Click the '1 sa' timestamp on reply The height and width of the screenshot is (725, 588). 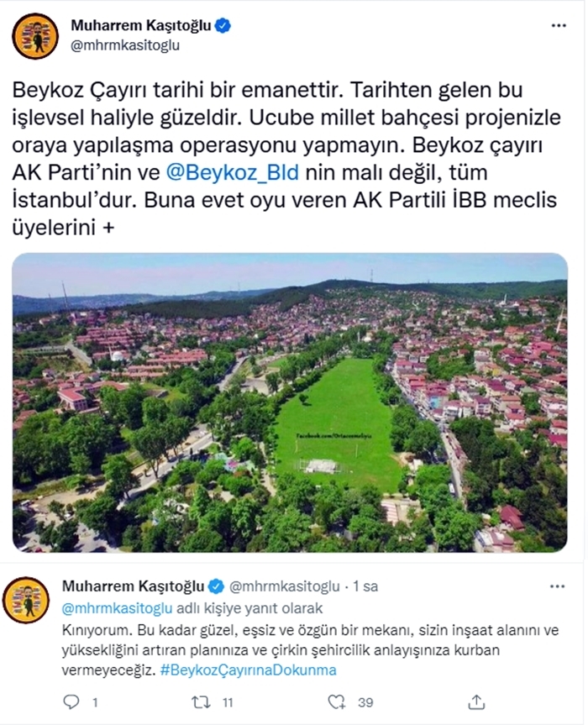pyautogui.click(x=365, y=586)
